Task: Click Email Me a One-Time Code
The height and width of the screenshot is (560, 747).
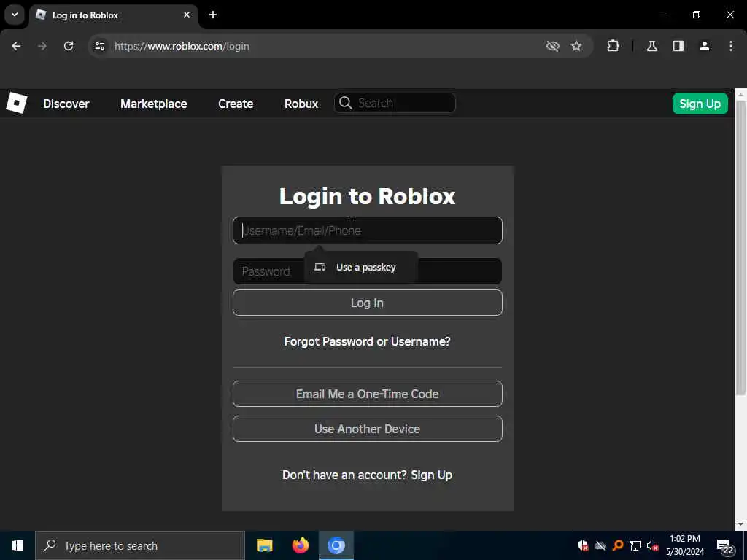Action: (368, 394)
